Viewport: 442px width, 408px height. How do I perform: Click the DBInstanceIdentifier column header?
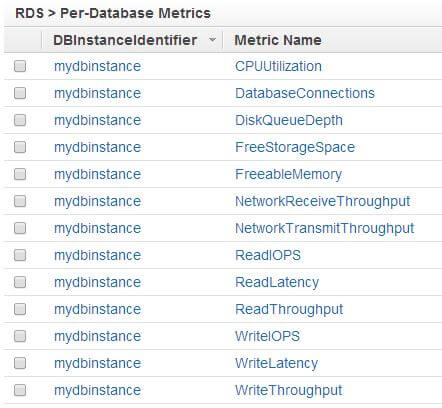125,40
